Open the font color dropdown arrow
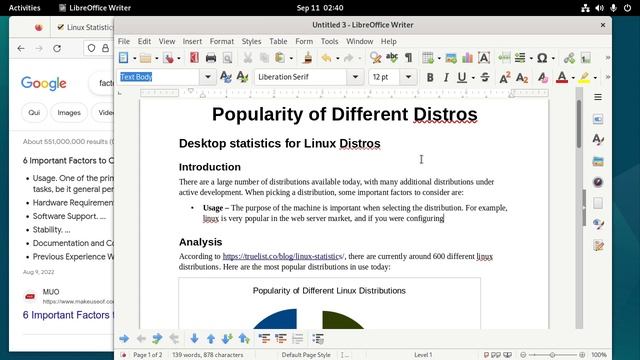The image size is (640, 360). coord(573,78)
